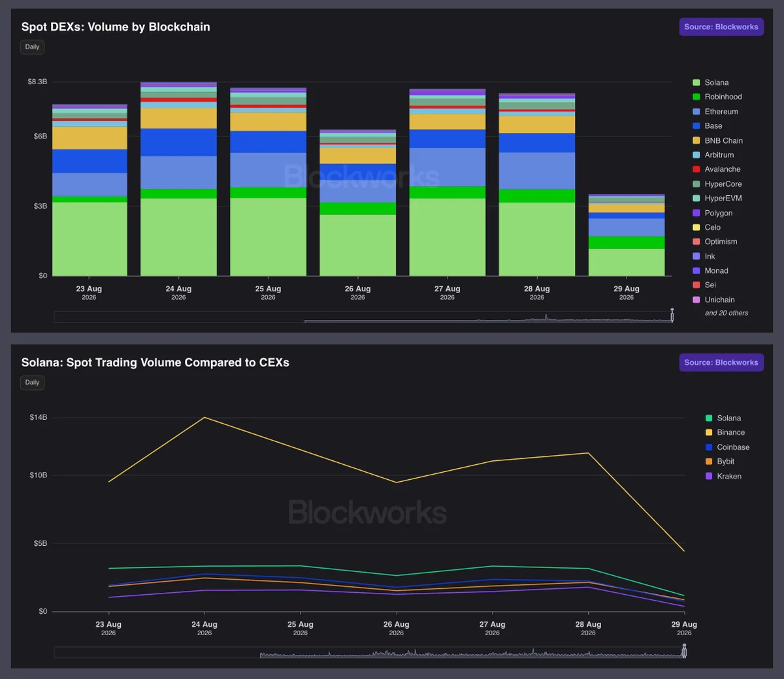
Task: Click the 28 Aug label on DEX chart axis
Action: 537,292
